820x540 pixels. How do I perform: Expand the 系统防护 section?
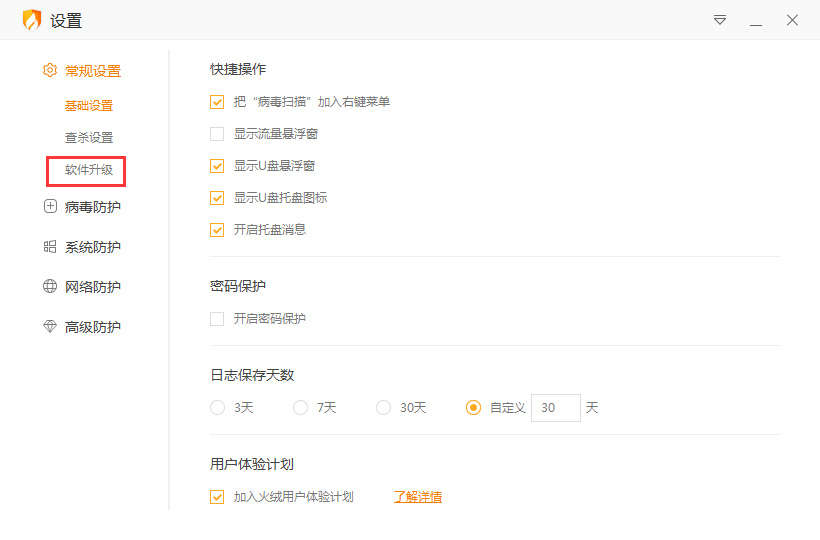(x=92, y=247)
